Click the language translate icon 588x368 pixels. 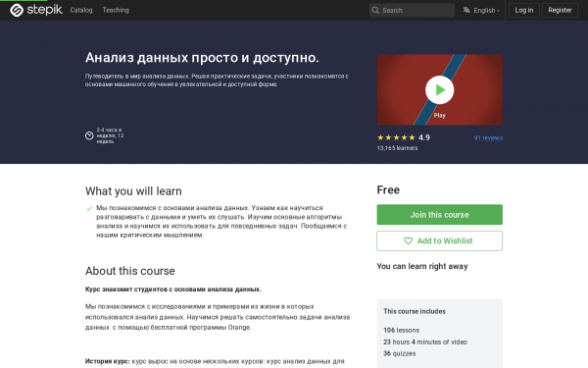[466, 10]
